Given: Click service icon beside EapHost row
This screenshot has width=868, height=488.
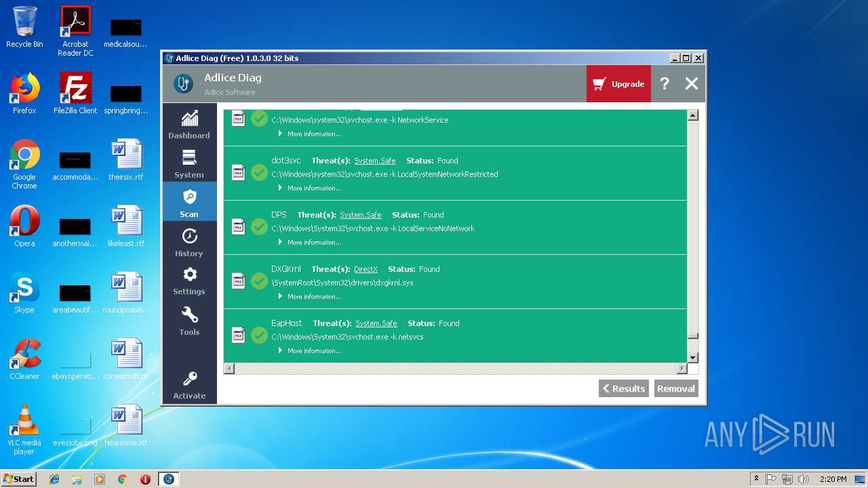Looking at the screenshot, I should [x=238, y=335].
